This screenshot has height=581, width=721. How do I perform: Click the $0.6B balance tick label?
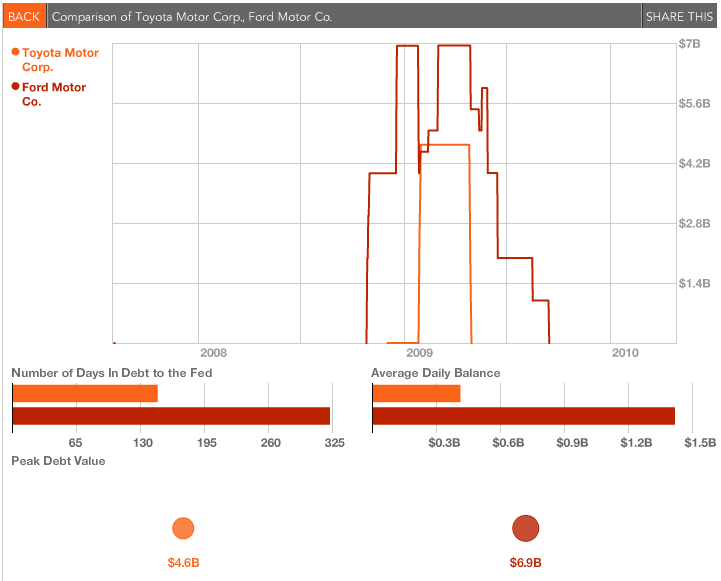(508, 443)
